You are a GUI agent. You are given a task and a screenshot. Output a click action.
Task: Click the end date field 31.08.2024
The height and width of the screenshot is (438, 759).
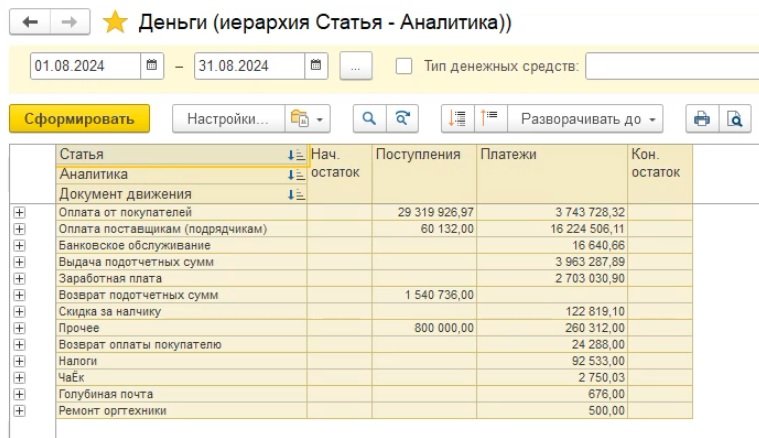coord(249,65)
